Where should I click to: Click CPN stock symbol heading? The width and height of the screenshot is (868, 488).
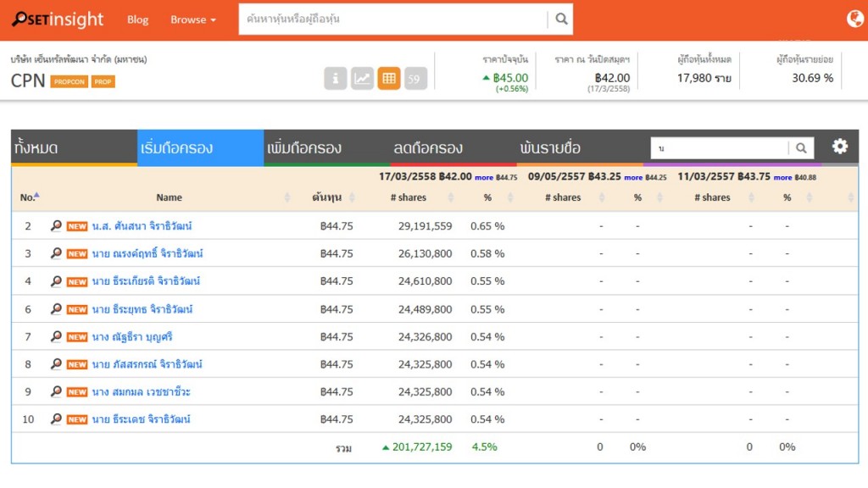pos(28,80)
